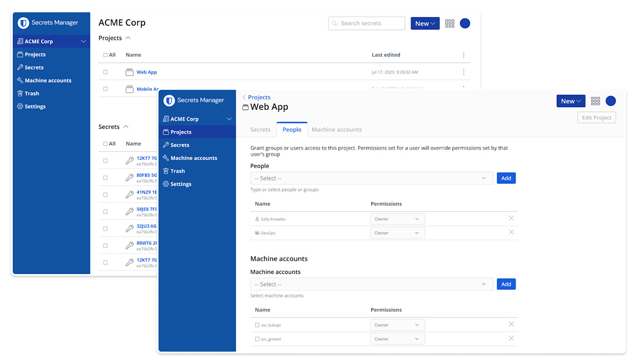The width and height of the screenshot is (637, 364).
Task: Remove svc_kubapi using its X icon
Action: (x=511, y=324)
